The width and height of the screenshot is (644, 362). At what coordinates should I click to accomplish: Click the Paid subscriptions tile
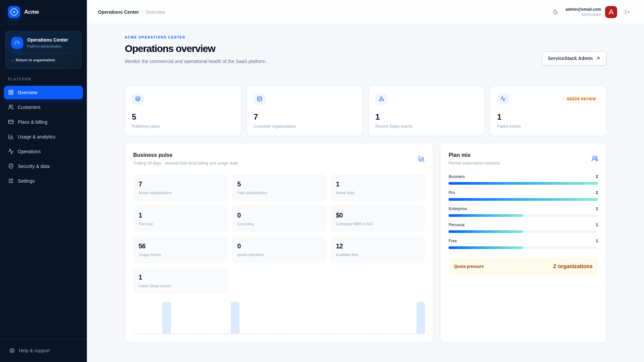click(279, 187)
